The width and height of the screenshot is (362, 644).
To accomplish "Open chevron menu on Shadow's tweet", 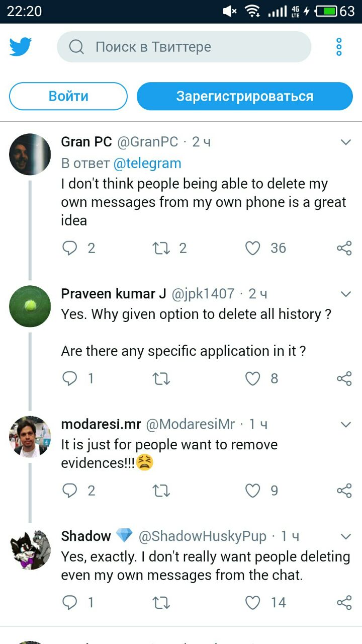I will click(x=346, y=536).
